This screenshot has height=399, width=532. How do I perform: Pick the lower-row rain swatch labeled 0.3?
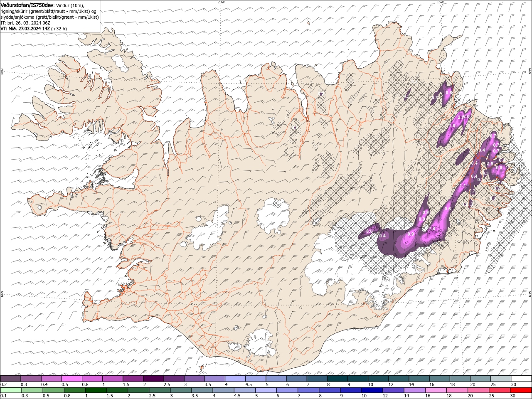(x=32, y=390)
